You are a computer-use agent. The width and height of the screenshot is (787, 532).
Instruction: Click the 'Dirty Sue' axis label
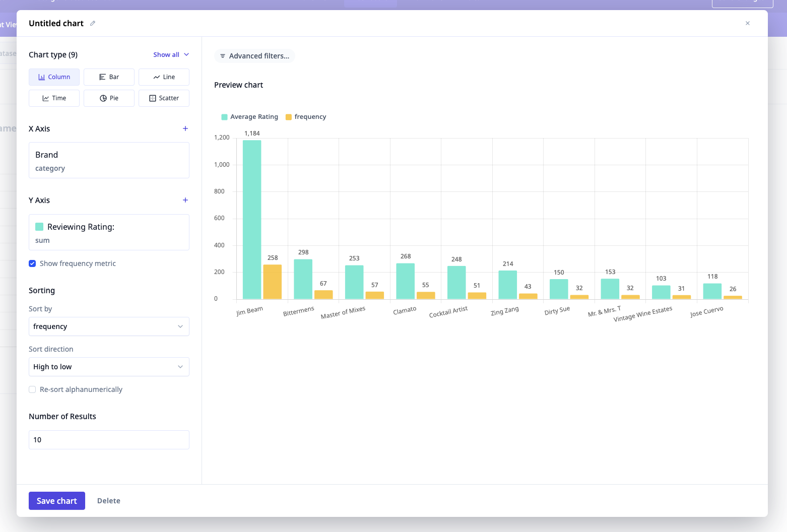(x=557, y=310)
